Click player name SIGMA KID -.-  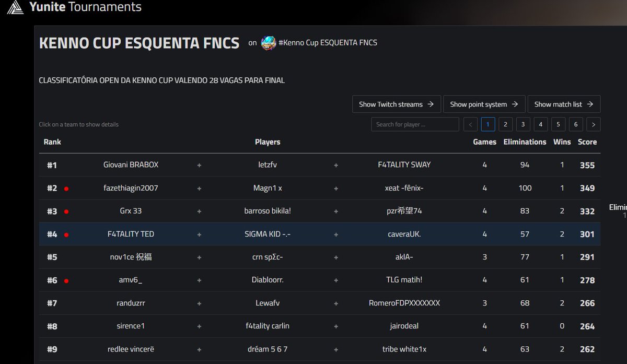[x=268, y=234]
